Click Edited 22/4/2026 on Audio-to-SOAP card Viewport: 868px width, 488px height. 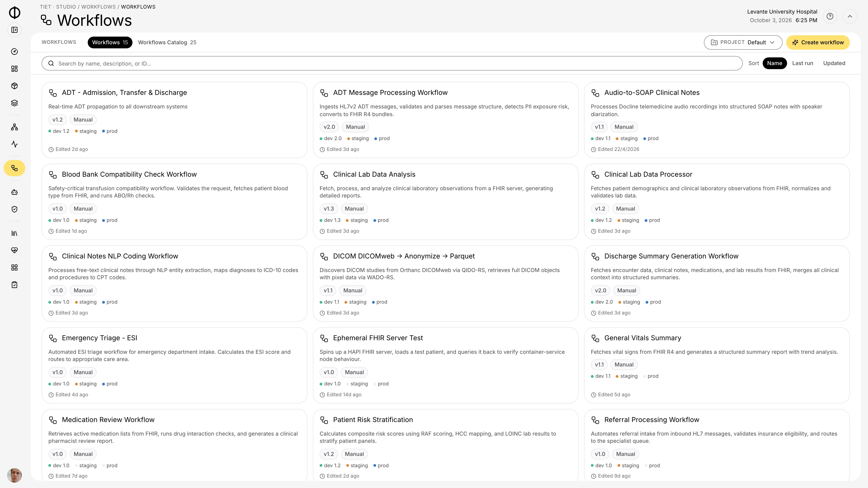615,149
